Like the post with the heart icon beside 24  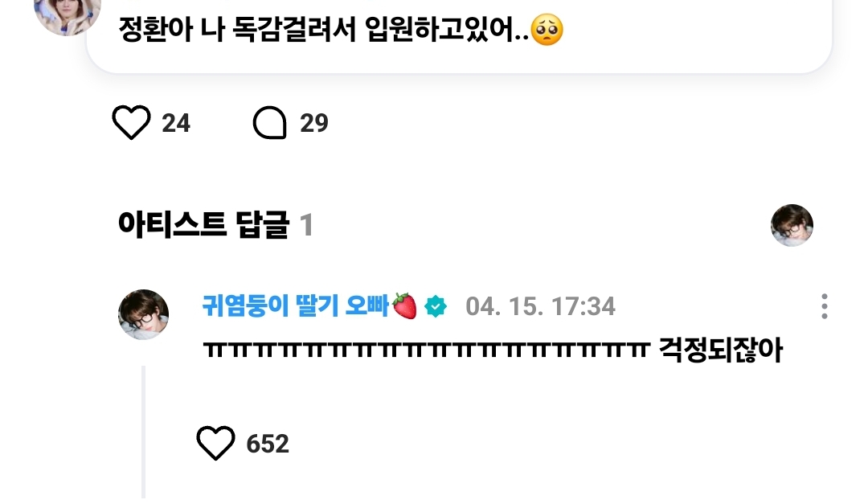click(x=131, y=122)
